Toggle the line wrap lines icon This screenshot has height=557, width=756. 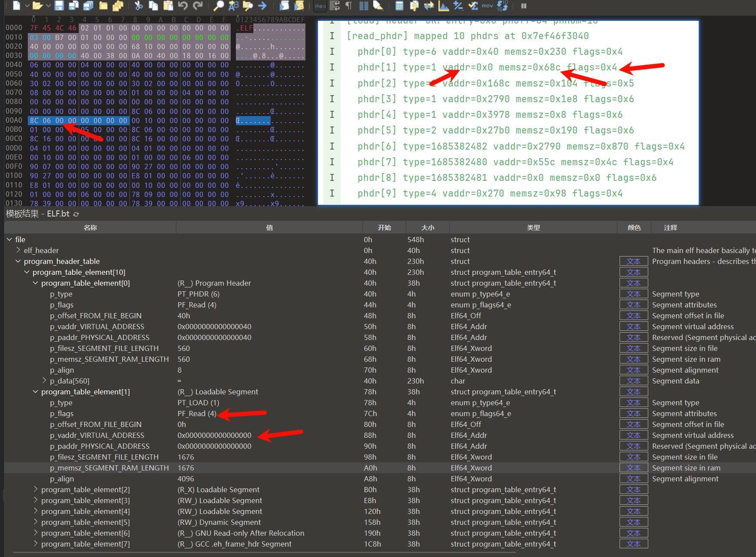tap(335, 6)
